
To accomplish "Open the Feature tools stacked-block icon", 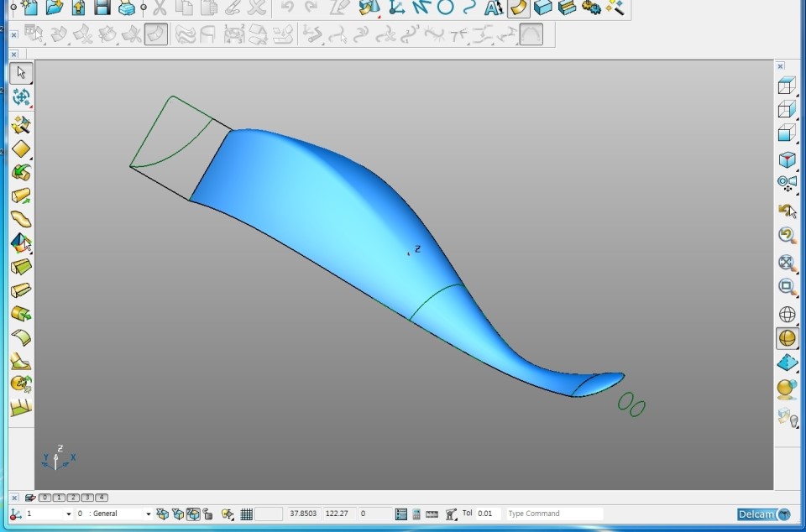I will [x=567, y=8].
